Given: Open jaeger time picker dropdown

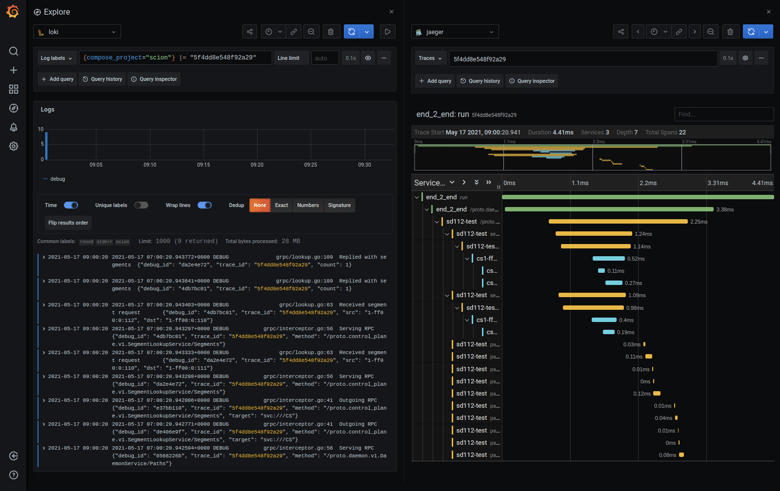Looking at the screenshot, I should [x=659, y=32].
